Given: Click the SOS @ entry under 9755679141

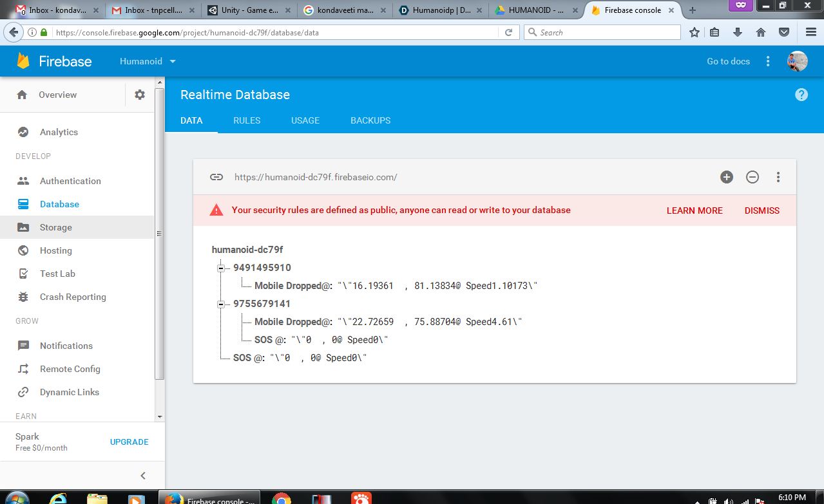Looking at the screenshot, I should click(321, 339).
